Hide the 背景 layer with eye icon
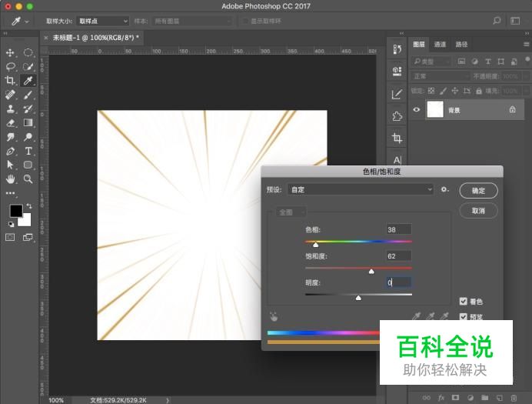Image resolution: width=532 pixels, height=404 pixels. [417, 109]
